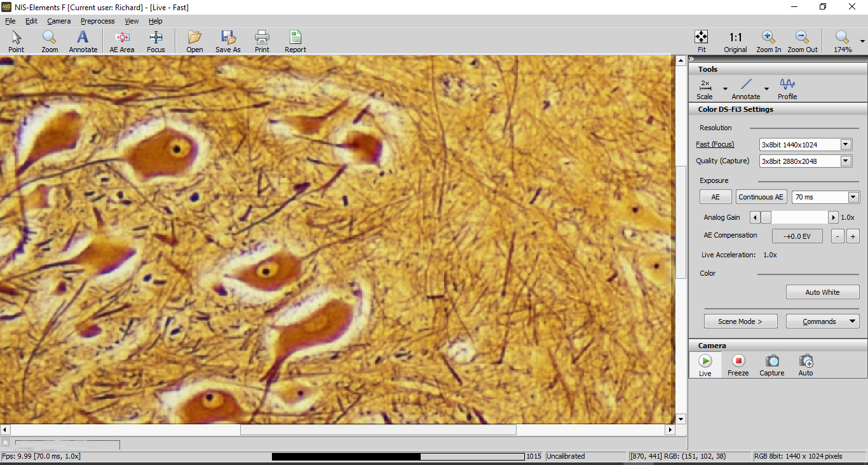
Task: Freeze the live camera view
Action: [x=738, y=365]
